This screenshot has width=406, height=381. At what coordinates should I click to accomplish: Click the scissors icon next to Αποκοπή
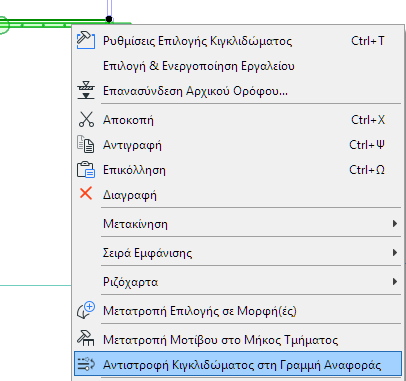[x=86, y=119]
